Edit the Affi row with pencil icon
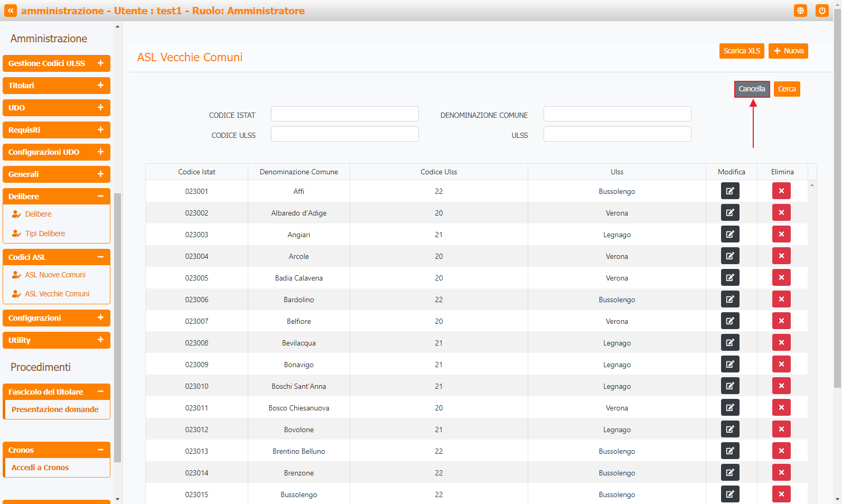 tap(729, 191)
